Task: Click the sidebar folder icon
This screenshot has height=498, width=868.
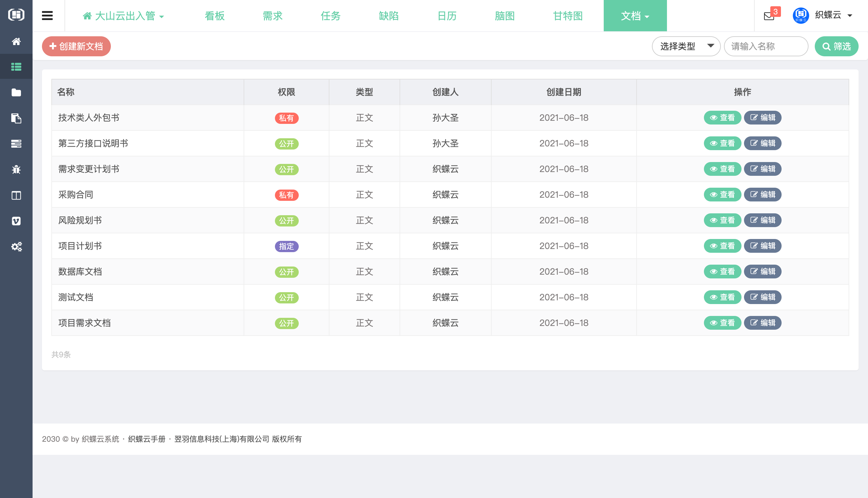Action: point(16,92)
